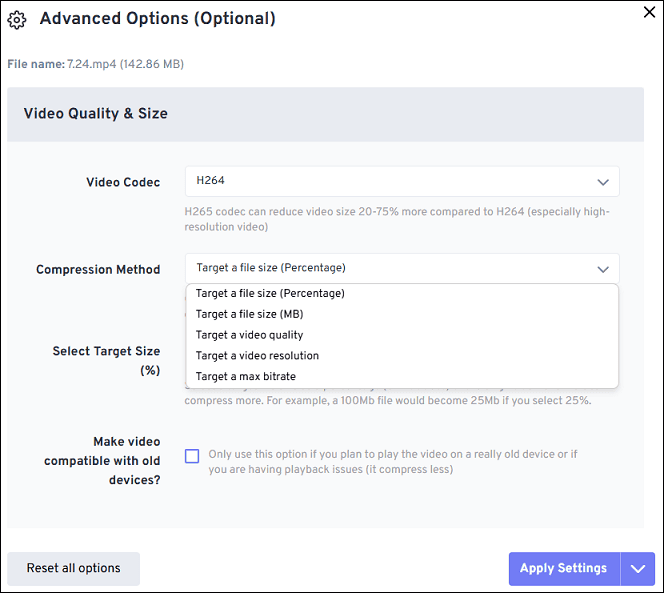
Task: Close the Advanced Options dialog
Action: (649, 12)
